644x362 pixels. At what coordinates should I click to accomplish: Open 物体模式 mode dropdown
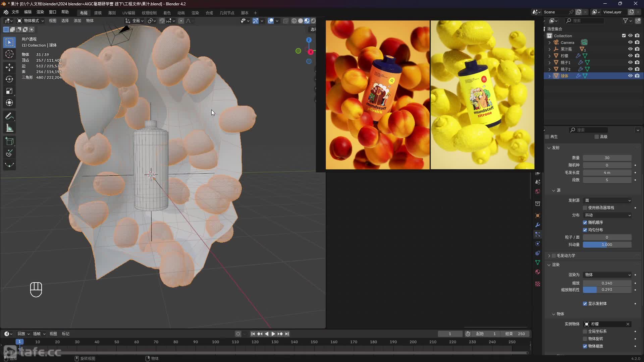coord(31,21)
